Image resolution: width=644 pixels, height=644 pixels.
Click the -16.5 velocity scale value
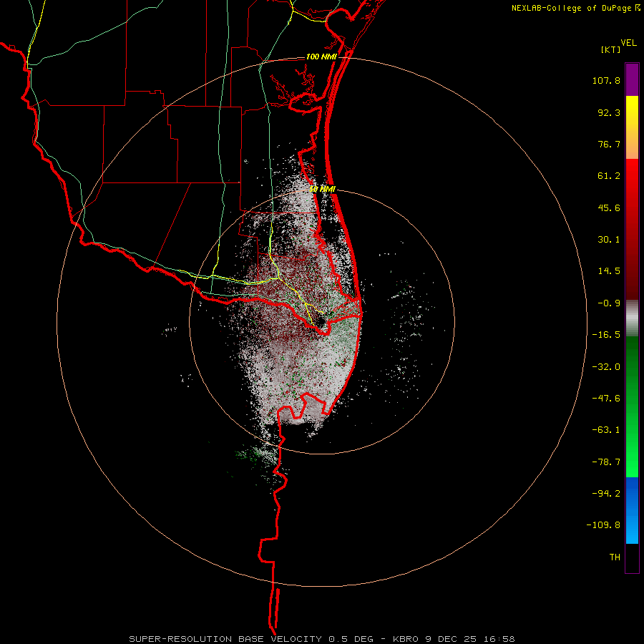606,335
